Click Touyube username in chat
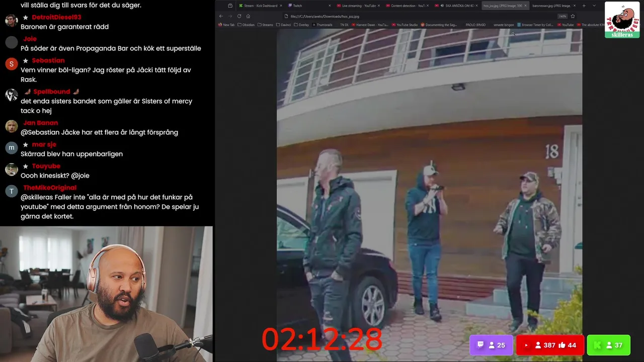Image resolution: width=644 pixels, height=362 pixels. [x=46, y=166]
